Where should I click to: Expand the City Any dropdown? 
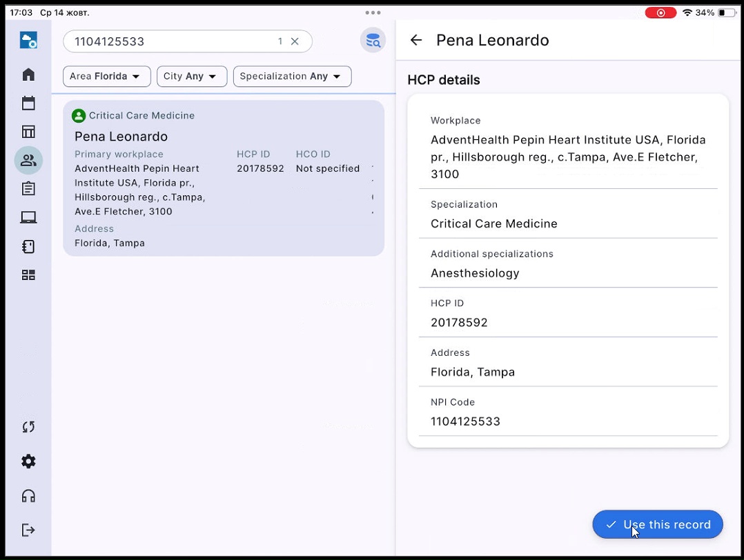tap(192, 77)
